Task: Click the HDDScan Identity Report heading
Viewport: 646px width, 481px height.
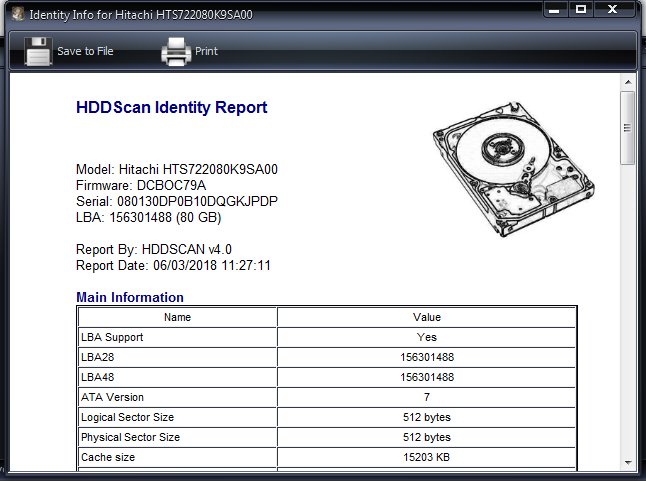Action: (172, 107)
